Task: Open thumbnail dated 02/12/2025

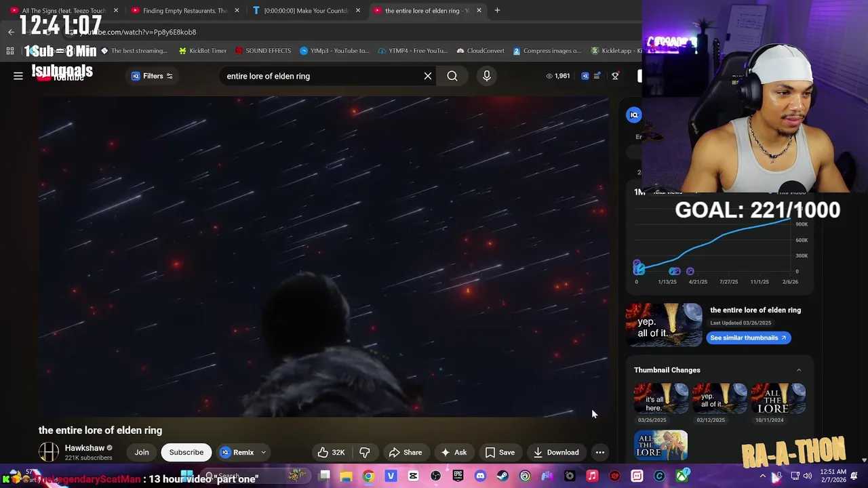Action: 719,399
